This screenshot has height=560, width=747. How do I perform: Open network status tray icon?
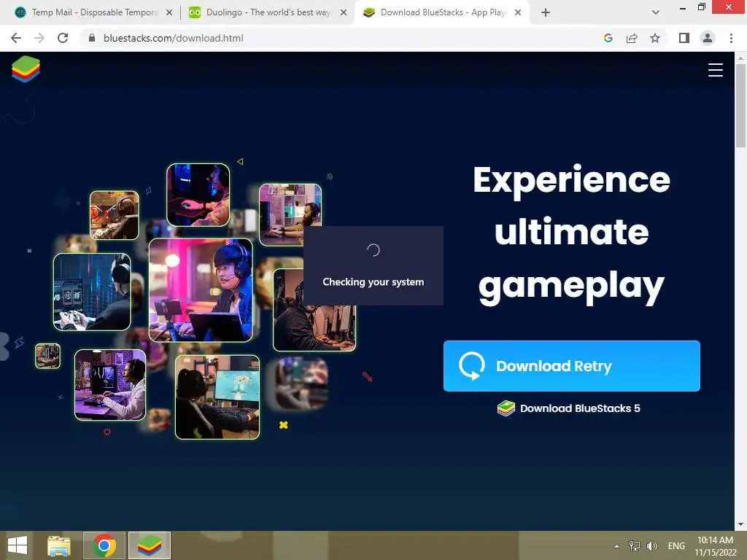tap(634, 545)
